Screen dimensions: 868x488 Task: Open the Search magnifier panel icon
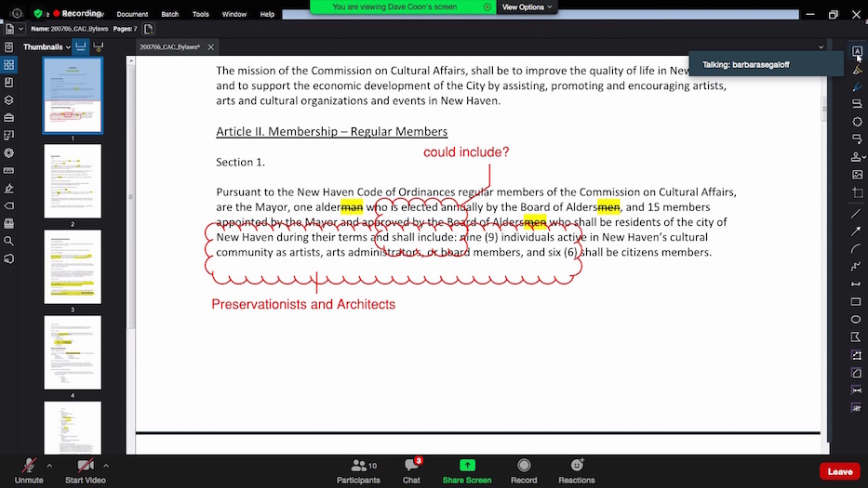pos(9,242)
